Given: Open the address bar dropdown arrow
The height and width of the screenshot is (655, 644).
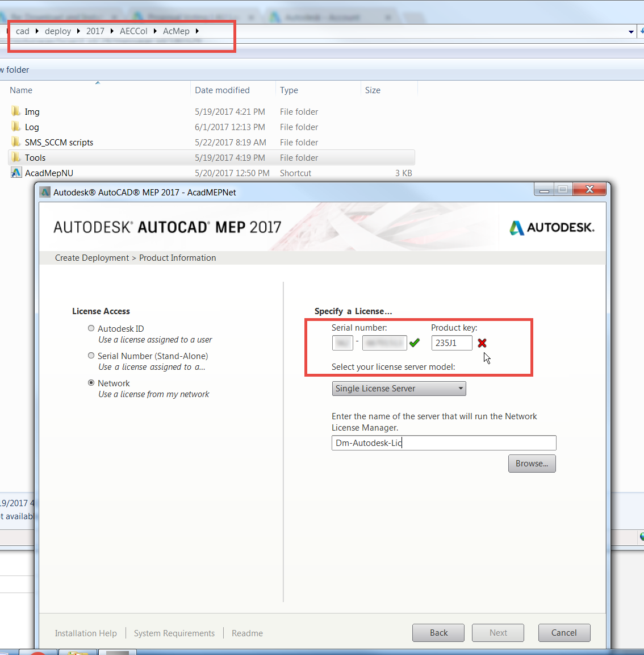Looking at the screenshot, I should click(630, 31).
